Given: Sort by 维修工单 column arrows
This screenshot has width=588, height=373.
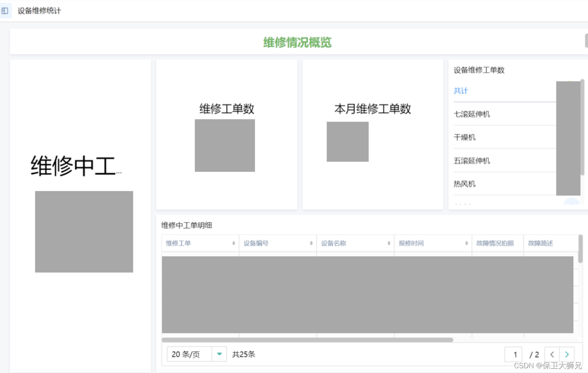Looking at the screenshot, I should [x=233, y=243].
